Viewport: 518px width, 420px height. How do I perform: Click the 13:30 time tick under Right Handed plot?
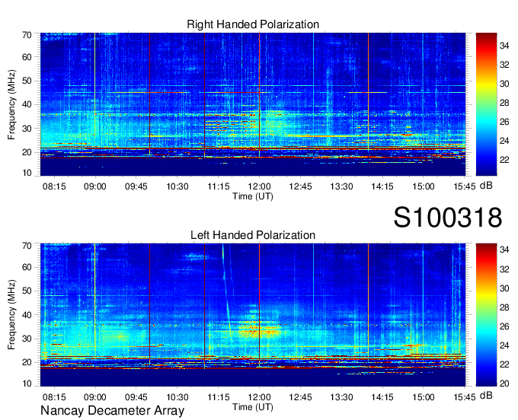341,186
